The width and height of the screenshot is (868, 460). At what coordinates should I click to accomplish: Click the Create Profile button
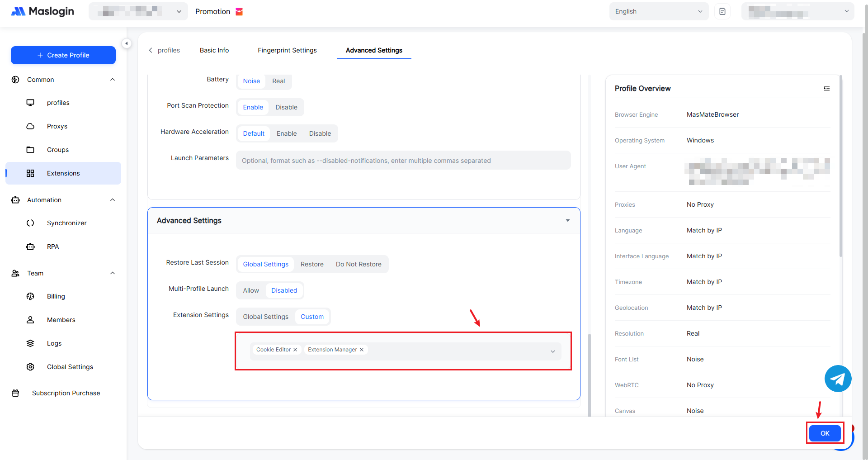(63, 55)
